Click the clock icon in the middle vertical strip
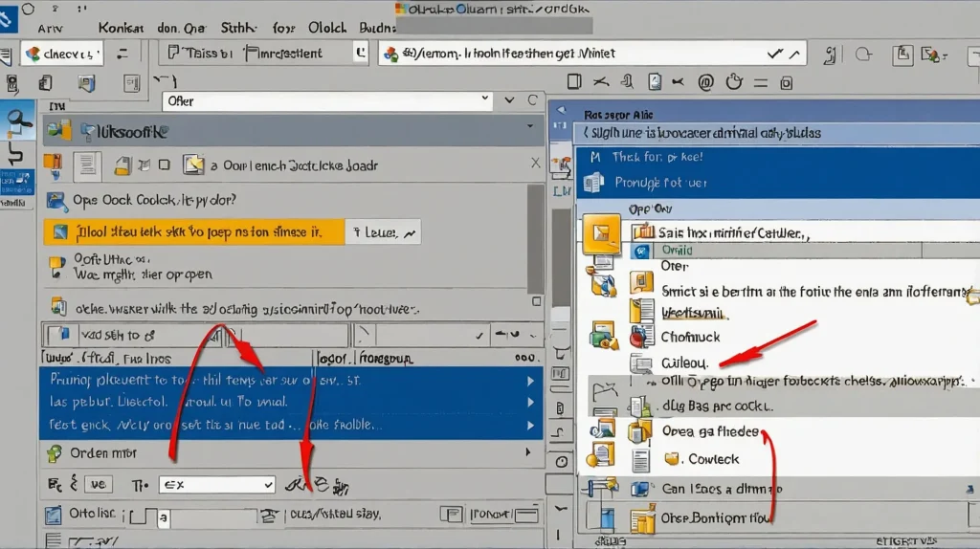The width and height of the screenshot is (980, 549). coord(561,462)
